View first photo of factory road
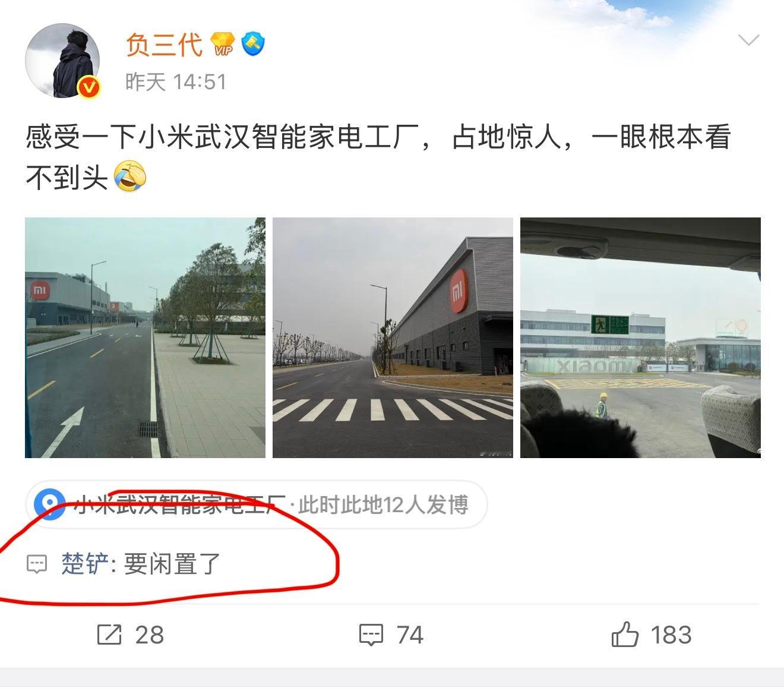The width and height of the screenshot is (784, 691). 145,337
